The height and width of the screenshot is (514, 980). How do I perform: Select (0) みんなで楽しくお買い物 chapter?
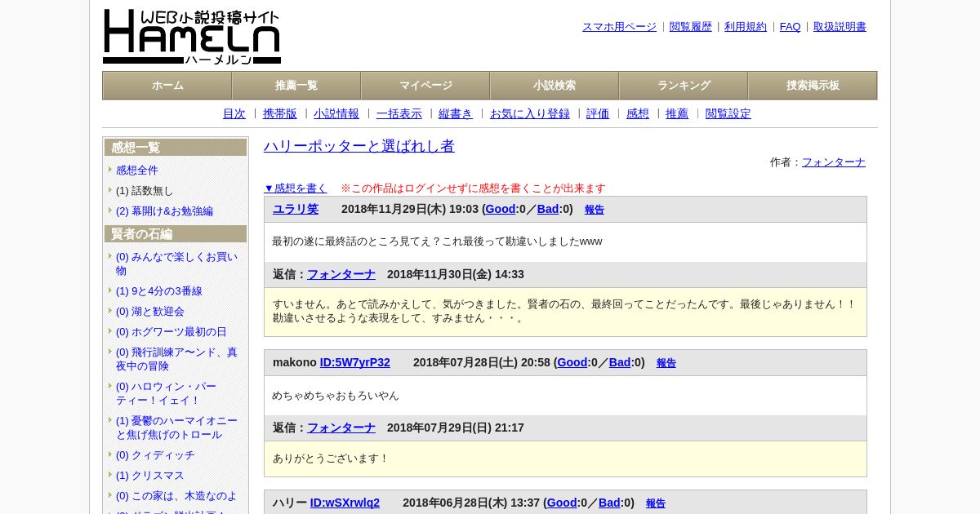pyautogui.click(x=176, y=264)
